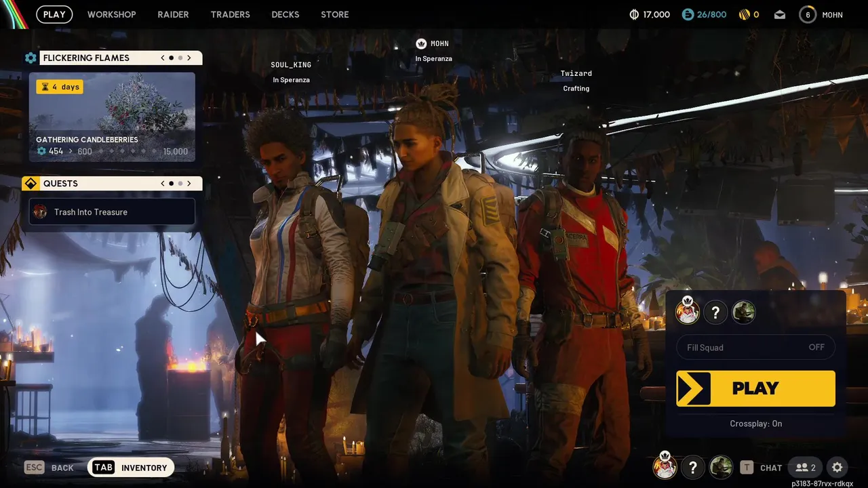Click the leader avatar in Play panel
This screenshot has width=868, height=488.
pos(687,312)
